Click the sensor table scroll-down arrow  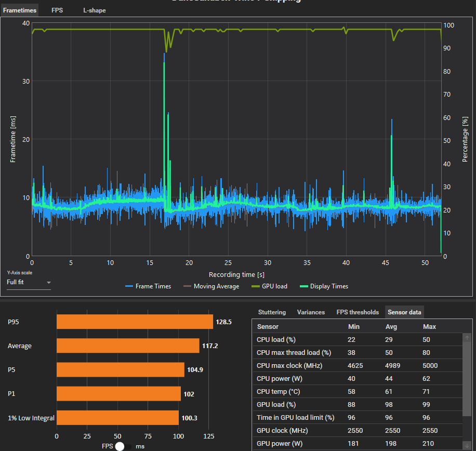[x=467, y=445]
